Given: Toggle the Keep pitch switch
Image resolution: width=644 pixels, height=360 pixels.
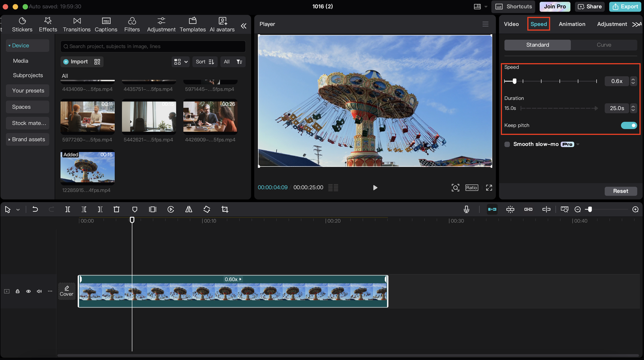Looking at the screenshot, I should [629, 125].
